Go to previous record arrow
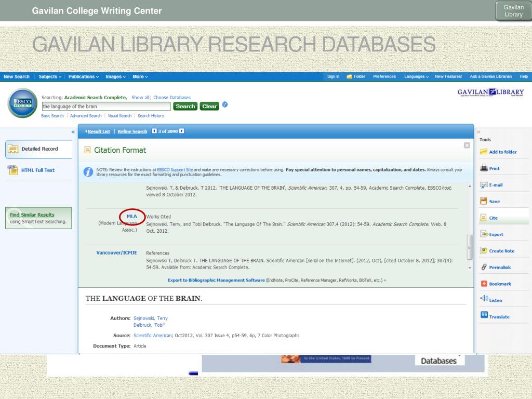 click(154, 131)
